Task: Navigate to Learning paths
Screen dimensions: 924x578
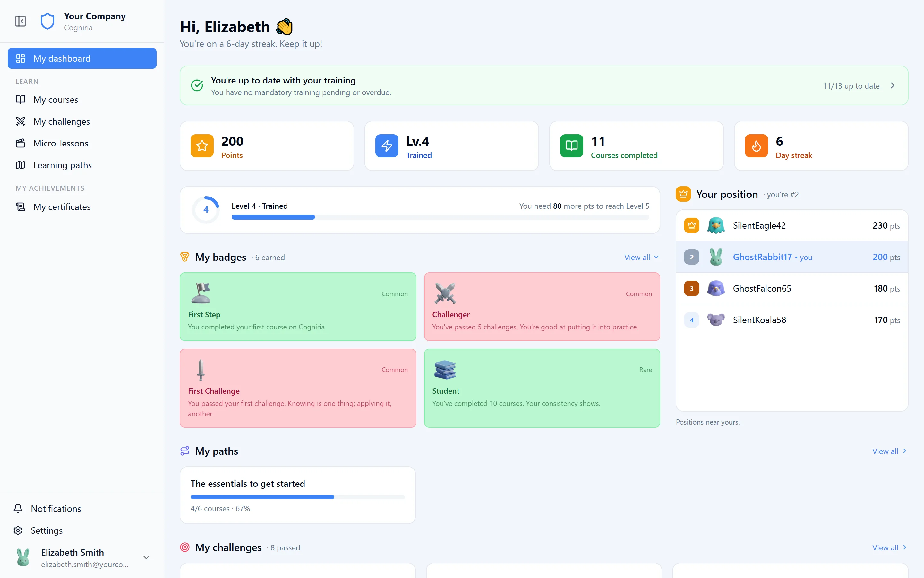Action: [82, 165]
